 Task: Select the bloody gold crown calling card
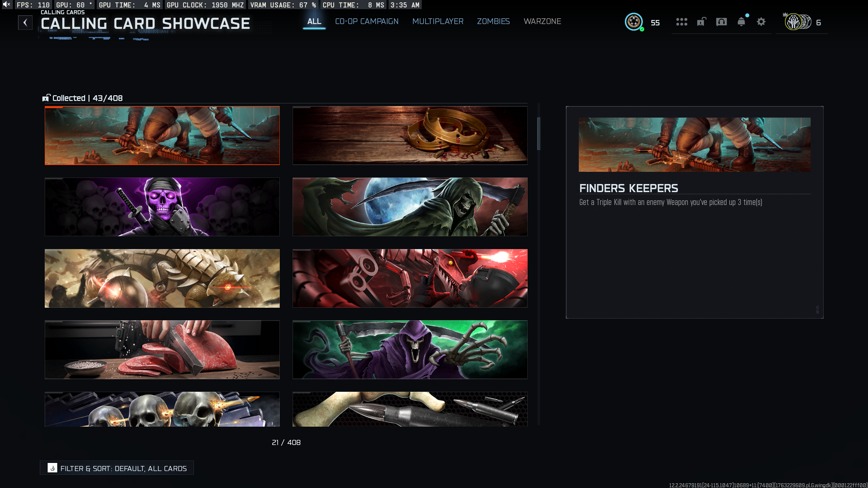coord(410,136)
